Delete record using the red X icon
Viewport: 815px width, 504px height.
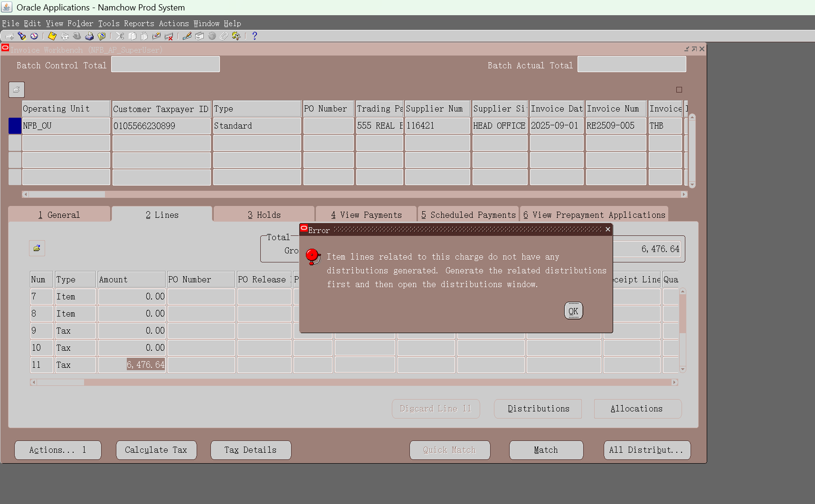(x=169, y=36)
